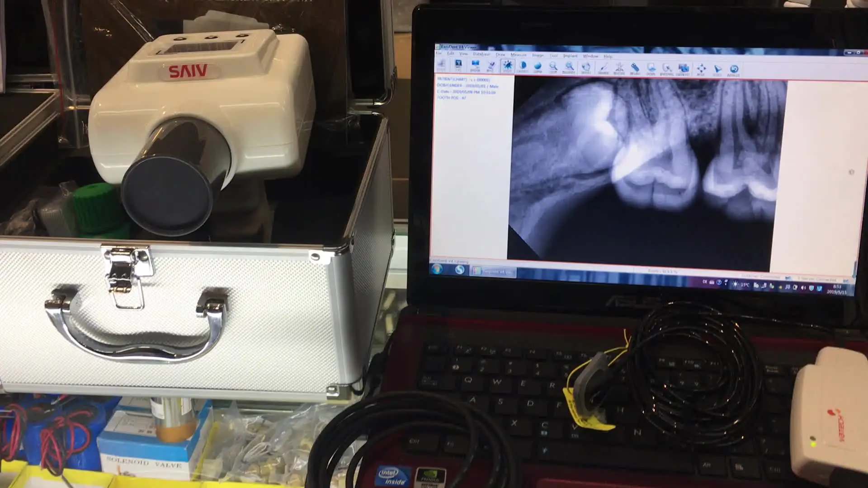This screenshot has height=488, width=868.
Task: Open the Windows Start orb
Action: tap(437, 269)
